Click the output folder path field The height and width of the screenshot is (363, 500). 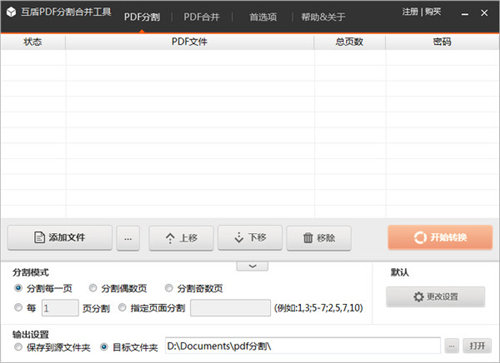[303, 346]
